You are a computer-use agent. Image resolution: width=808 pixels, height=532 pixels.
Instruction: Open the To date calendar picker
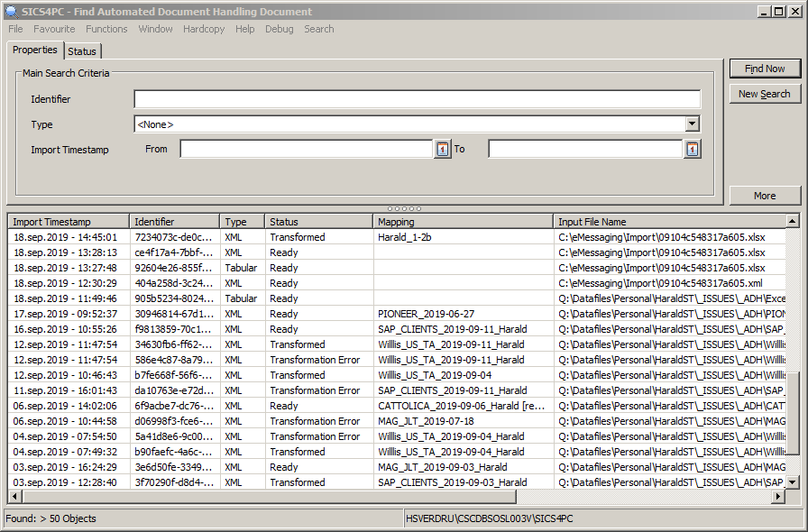tap(692, 150)
